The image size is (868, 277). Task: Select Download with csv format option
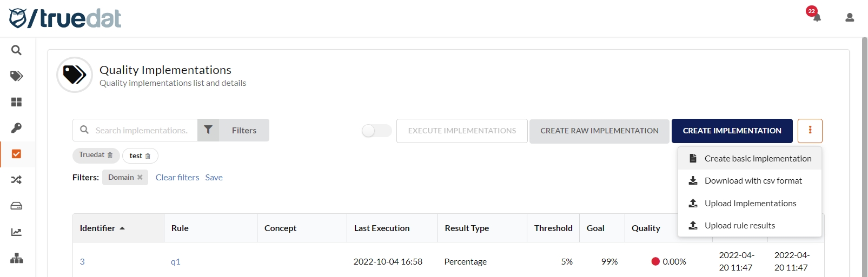[x=753, y=181]
